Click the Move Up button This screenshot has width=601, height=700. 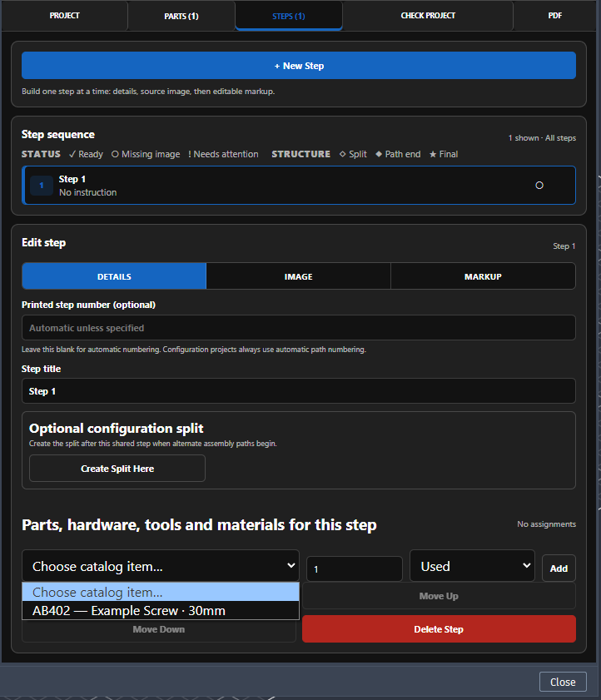(x=439, y=596)
